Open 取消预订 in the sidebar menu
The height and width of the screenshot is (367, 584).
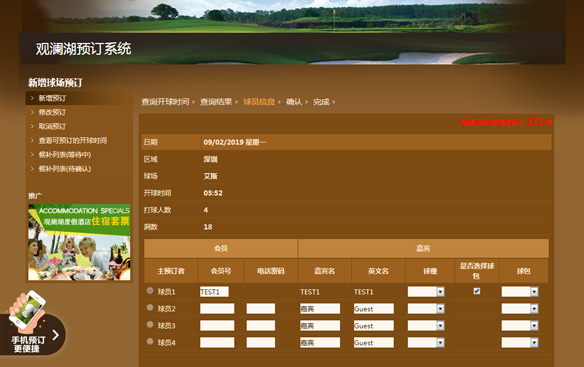[52, 126]
